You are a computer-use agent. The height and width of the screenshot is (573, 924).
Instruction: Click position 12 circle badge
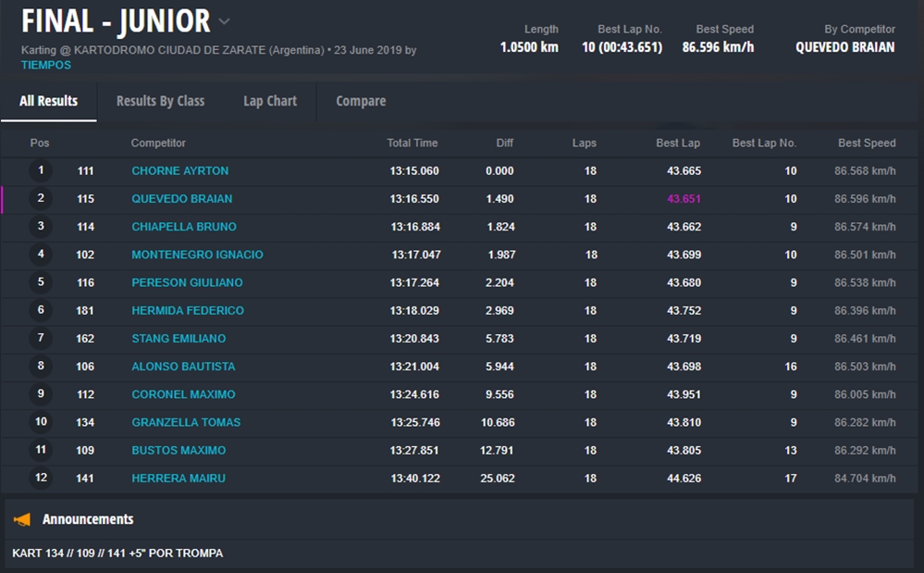(41, 478)
